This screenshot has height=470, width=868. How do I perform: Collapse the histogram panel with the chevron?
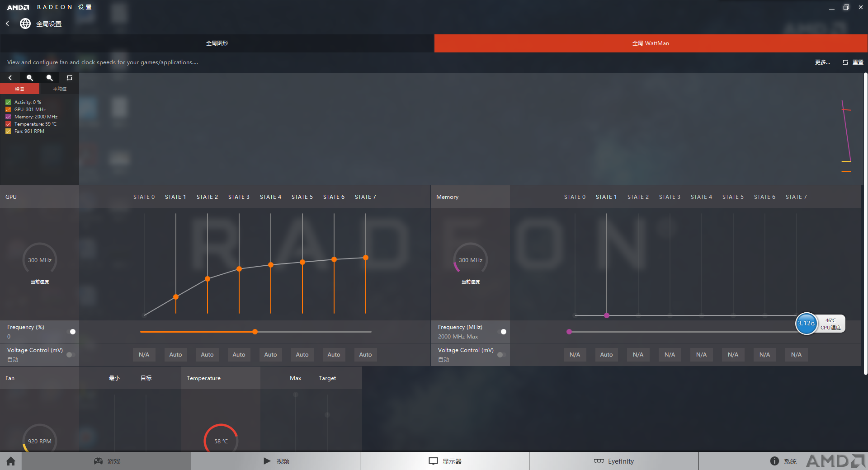pos(10,78)
